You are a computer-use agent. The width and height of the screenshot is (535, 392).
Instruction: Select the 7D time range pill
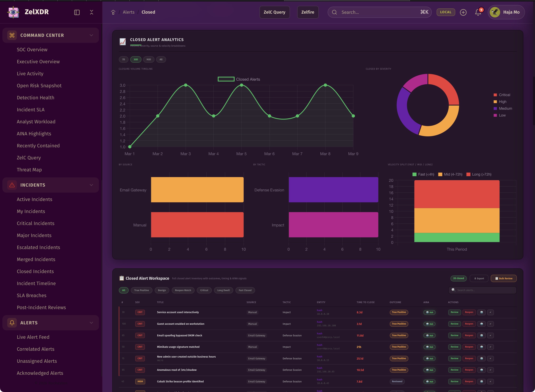[123, 59]
